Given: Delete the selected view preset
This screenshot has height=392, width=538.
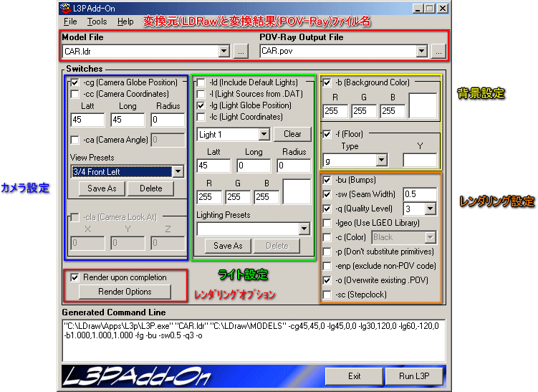Looking at the screenshot, I should click(150, 188).
